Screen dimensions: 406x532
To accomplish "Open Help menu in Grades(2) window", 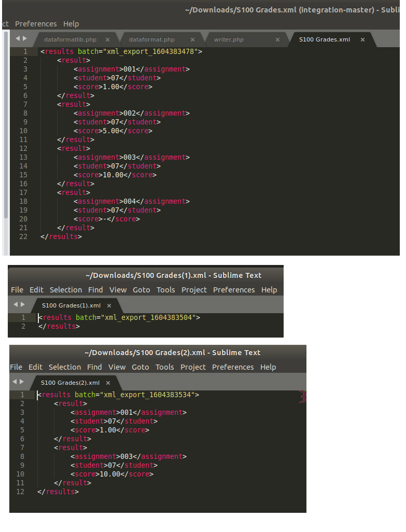I will 268,368.
